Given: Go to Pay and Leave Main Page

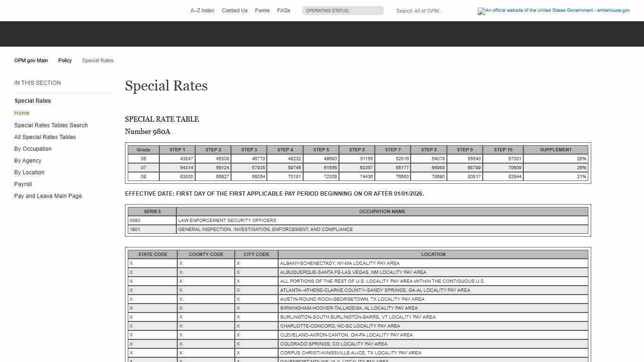Looking at the screenshot, I should point(48,196).
